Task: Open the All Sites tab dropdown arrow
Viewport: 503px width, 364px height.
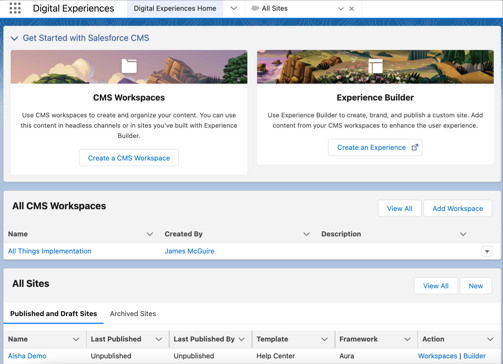Action: pos(341,9)
